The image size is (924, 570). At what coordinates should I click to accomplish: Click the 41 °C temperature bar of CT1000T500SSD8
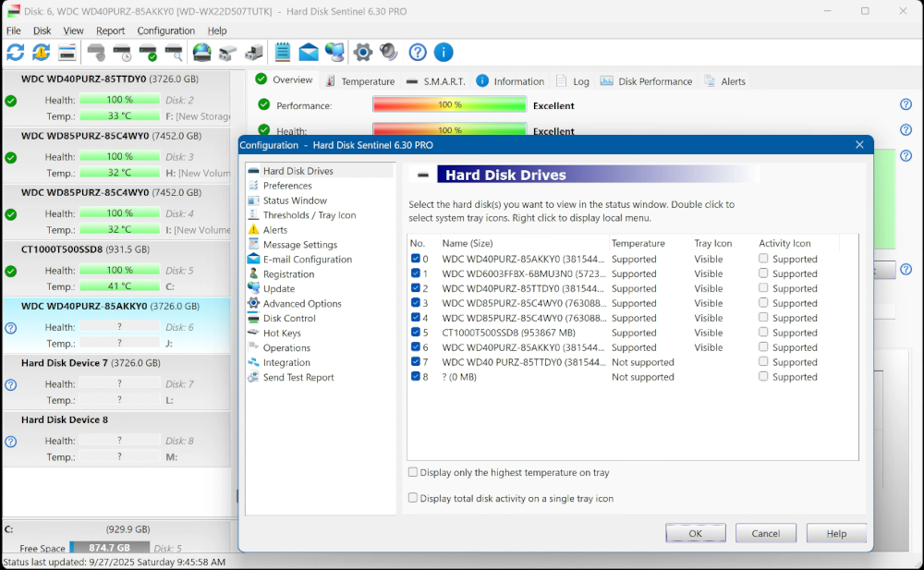coord(119,285)
